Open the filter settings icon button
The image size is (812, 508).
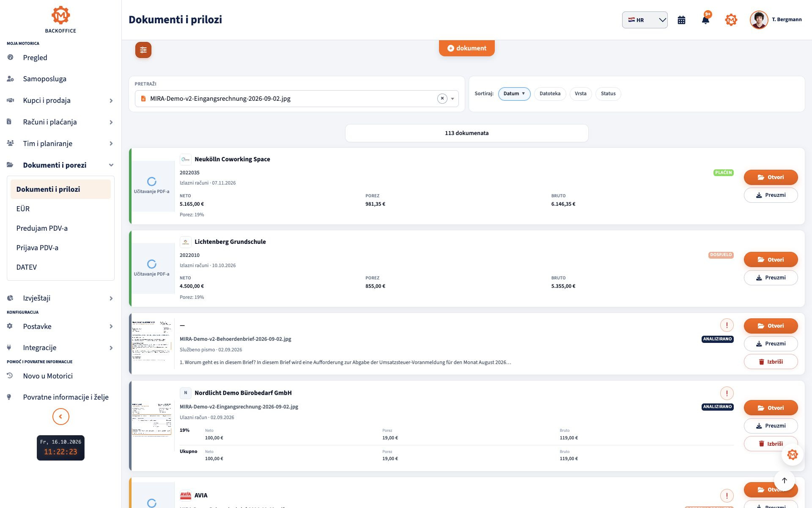143,50
